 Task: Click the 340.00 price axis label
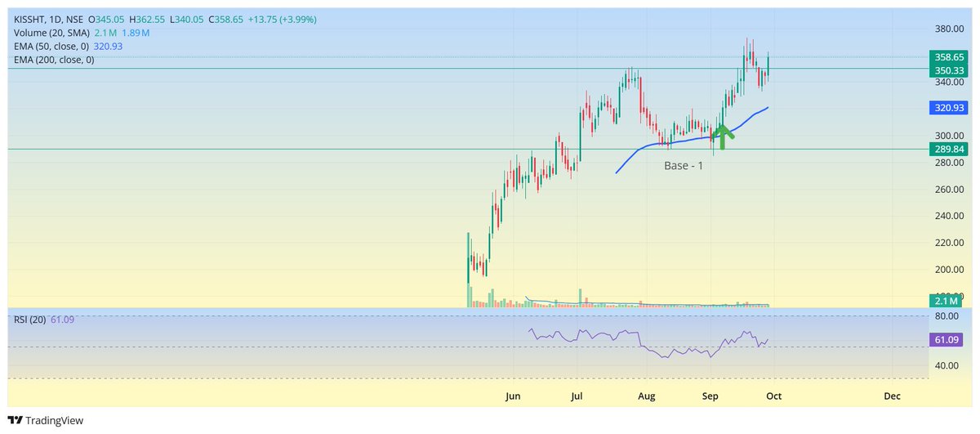(x=951, y=82)
